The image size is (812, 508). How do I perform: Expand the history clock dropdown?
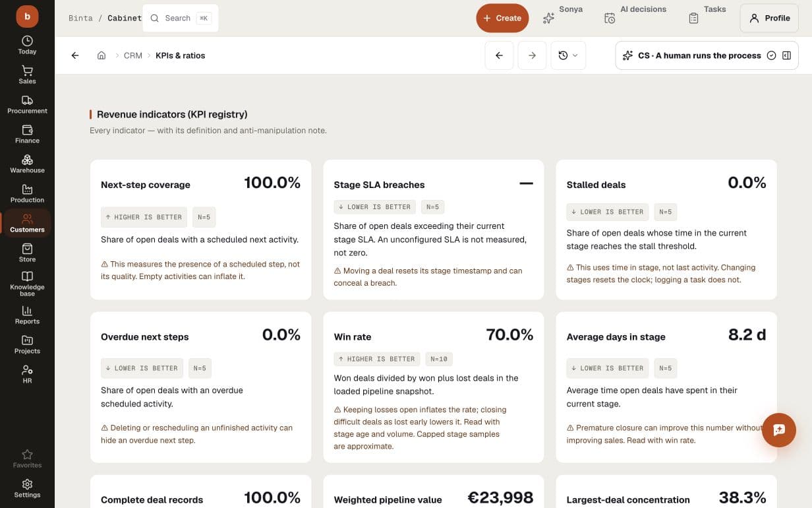[567, 55]
